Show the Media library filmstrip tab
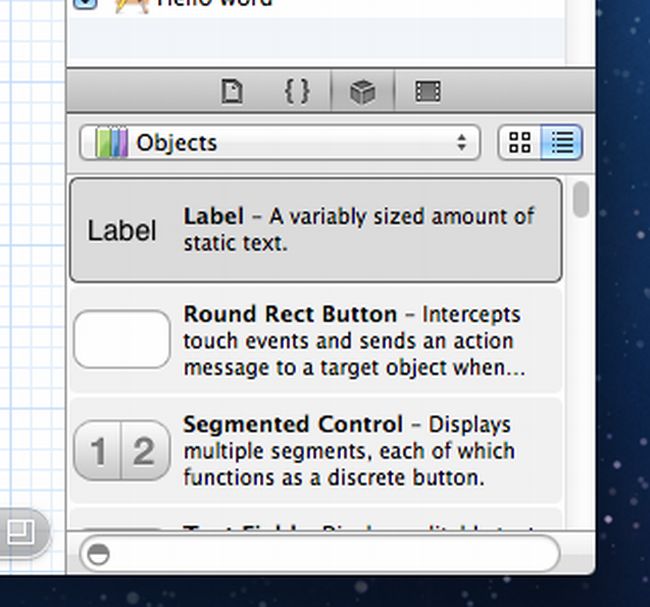650x607 pixels. pyautogui.click(x=427, y=92)
